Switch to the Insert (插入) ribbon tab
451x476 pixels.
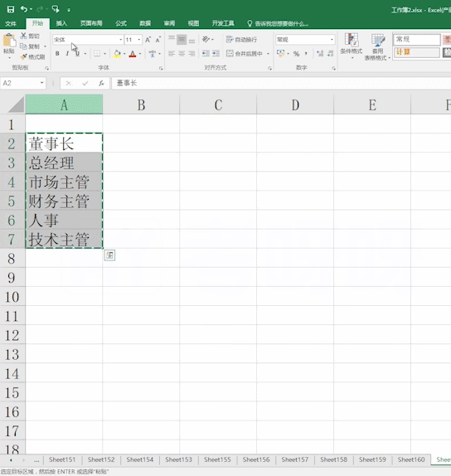[61, 23]
